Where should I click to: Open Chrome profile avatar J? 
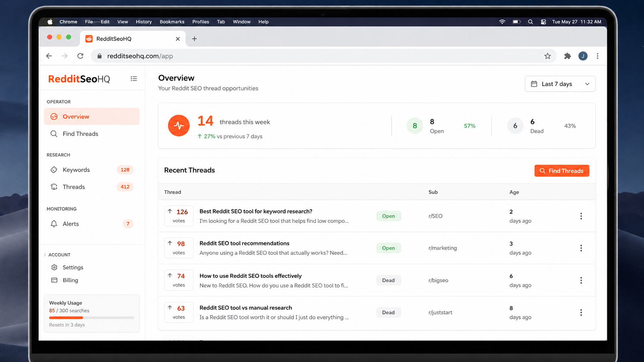[x=583, y=56]
